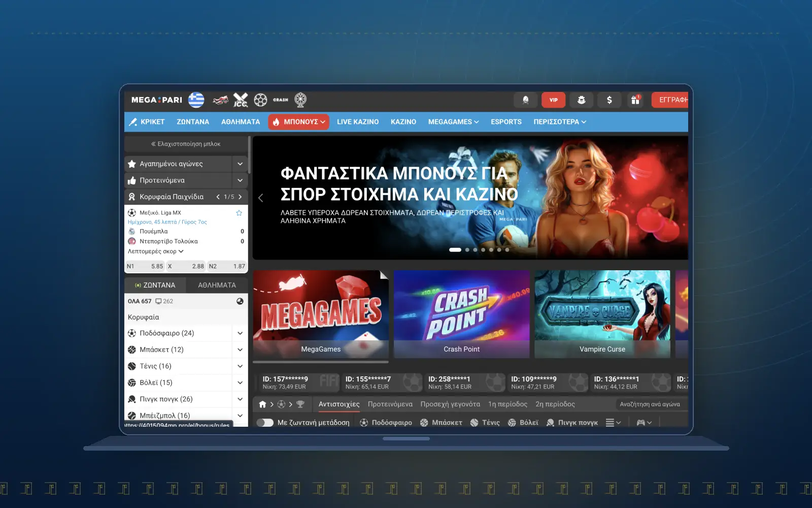
Task: Expand the ΜΠΟΝΟΥΣ dropdown menu
Action: pyautogui.click(x=299, y=122)
